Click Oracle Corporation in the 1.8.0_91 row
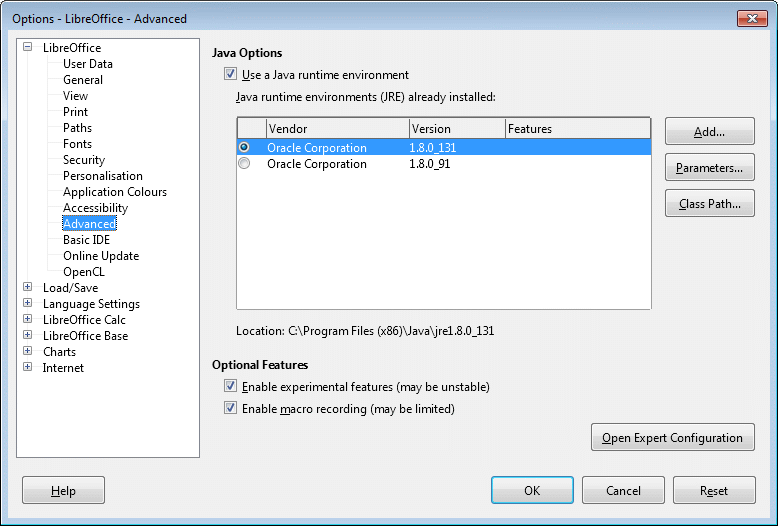The width and height of the screenshot is (778, 526). coord(317,164)
